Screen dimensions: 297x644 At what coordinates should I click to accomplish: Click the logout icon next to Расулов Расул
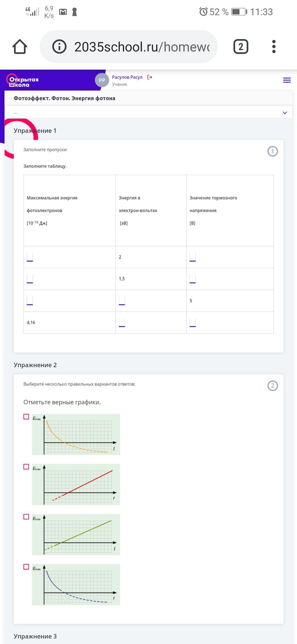(x=150, y=77)
